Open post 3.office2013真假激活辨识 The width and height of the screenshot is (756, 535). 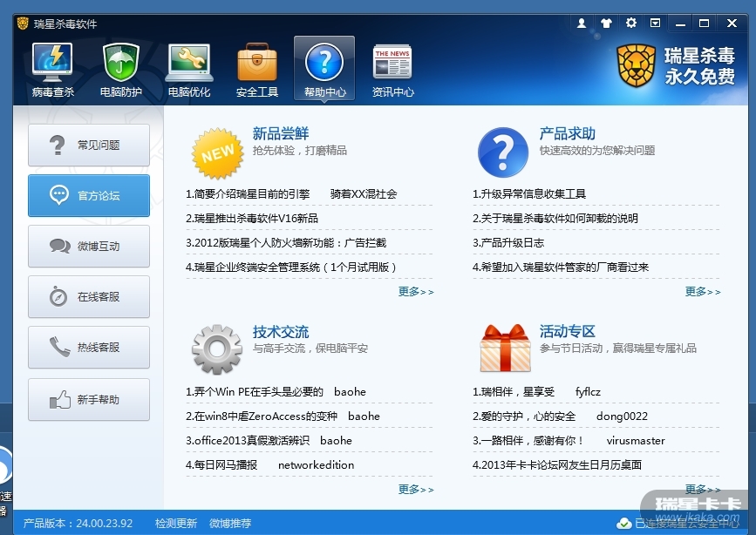(x=248, y=441)
